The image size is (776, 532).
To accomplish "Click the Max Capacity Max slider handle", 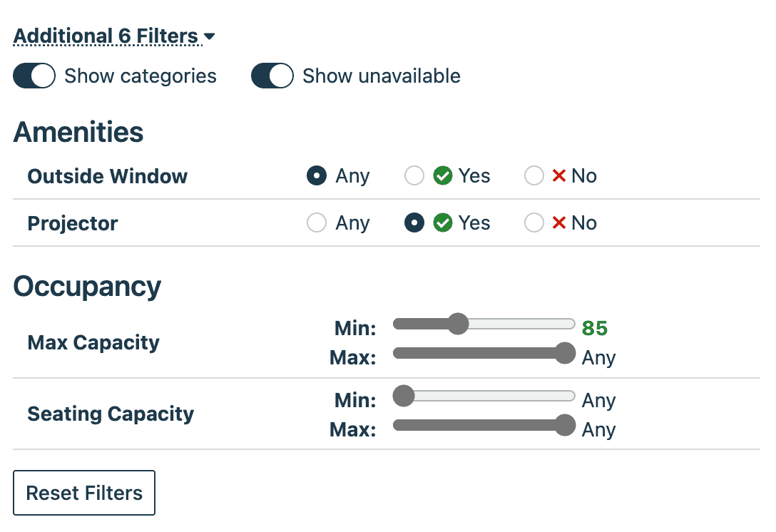I will click(x=566, y=353).
